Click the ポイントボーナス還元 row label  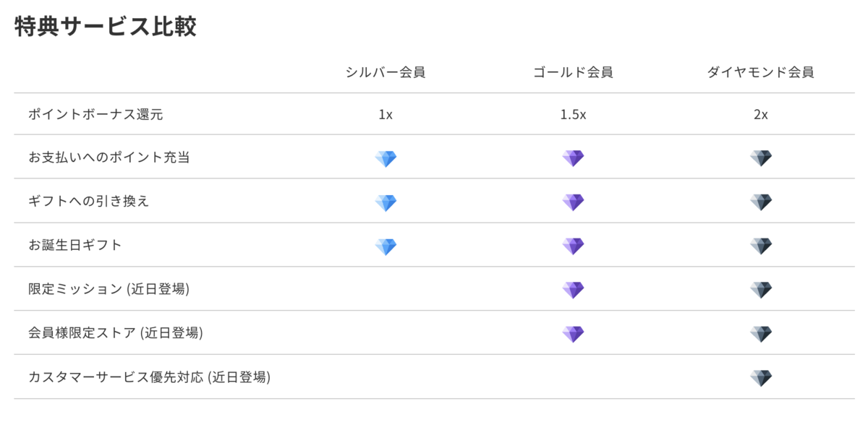coord(90,114)
